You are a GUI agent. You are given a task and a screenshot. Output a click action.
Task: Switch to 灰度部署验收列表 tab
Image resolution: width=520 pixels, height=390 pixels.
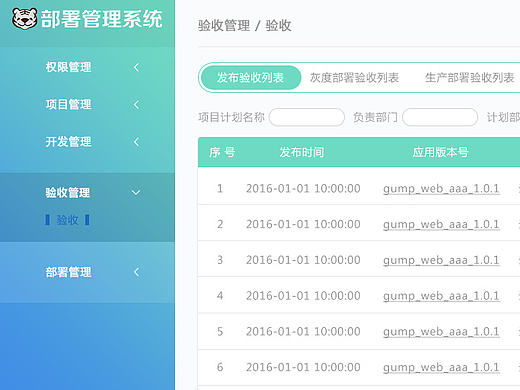point(354,78)
